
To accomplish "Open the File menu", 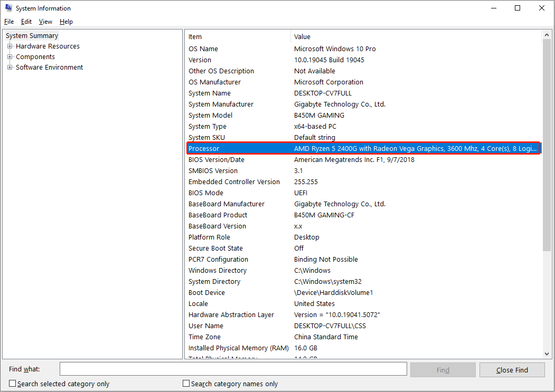I will [9, 22].
